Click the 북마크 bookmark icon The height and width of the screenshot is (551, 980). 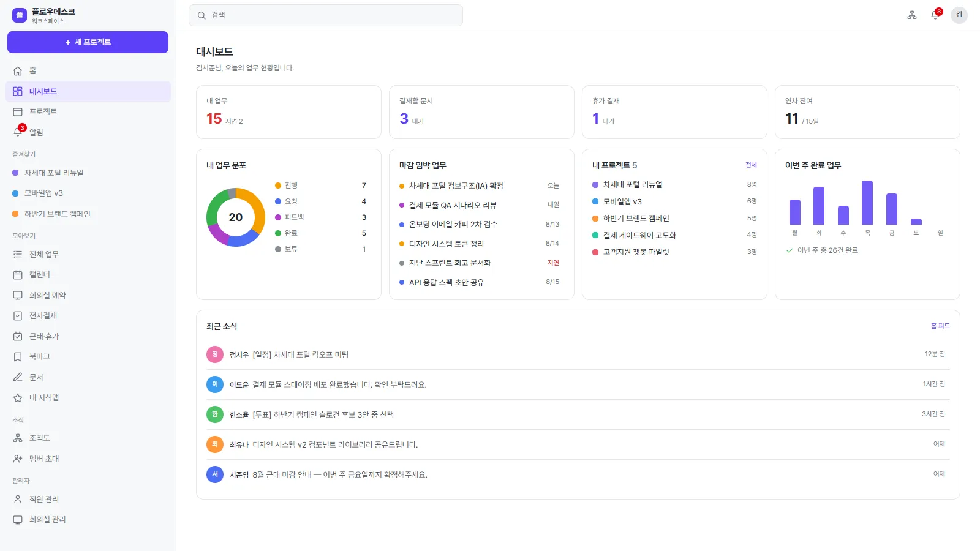(x=18, y=356)
